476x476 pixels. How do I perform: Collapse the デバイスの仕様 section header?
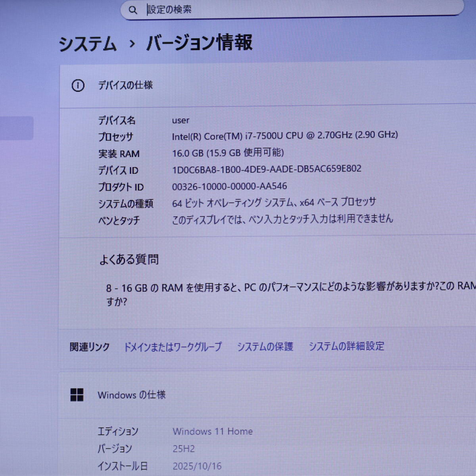pyautogui.click(x=268, y=85)
